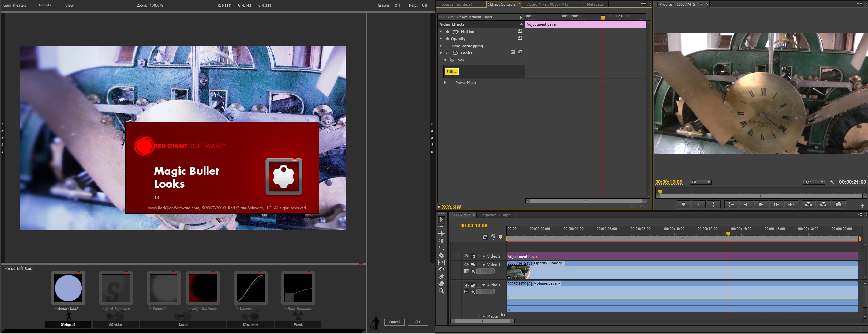Image resolution: width=868 pixels, height=334 pixels.
Task: Open the Fit zoom level dropdown
Action: click(700, 182)
